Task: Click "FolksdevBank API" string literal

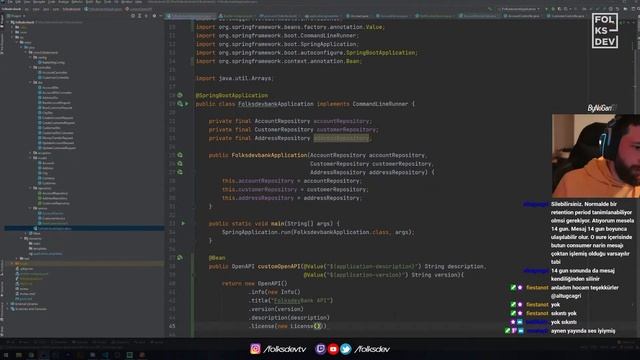Action: [301, 300]
